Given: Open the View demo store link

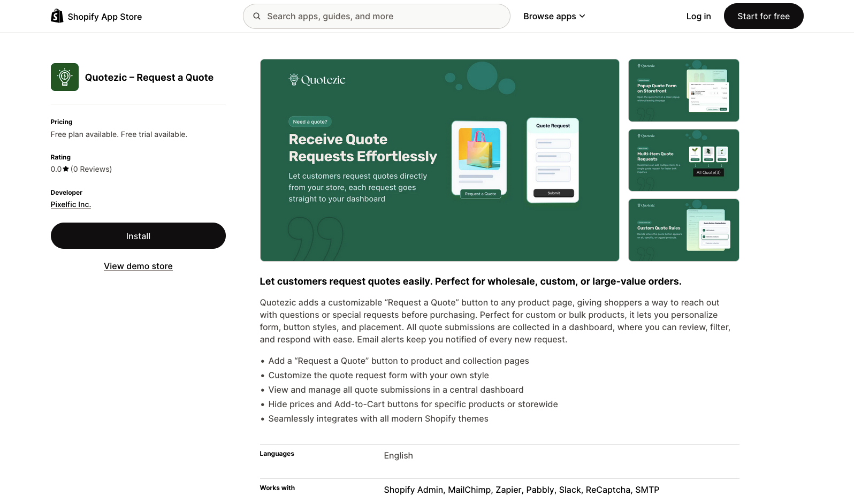Looking at the screenshot, I should [x=138, y=266].
